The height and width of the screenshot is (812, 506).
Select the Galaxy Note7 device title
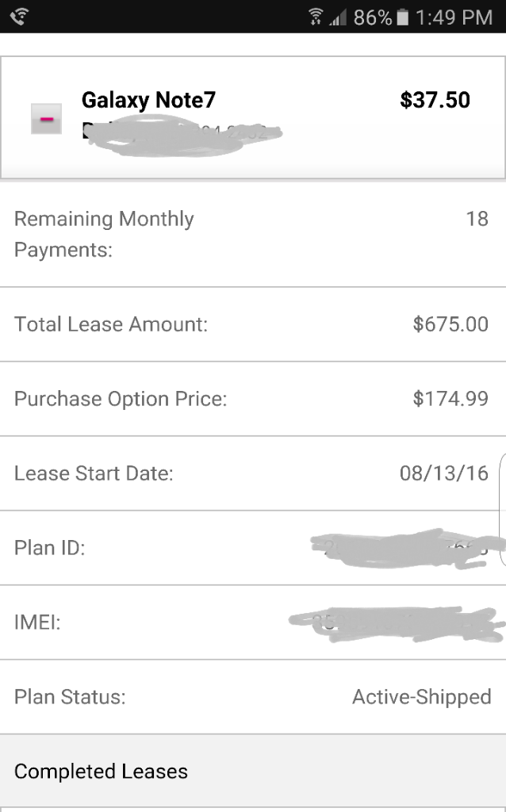(x=148, y=100)
